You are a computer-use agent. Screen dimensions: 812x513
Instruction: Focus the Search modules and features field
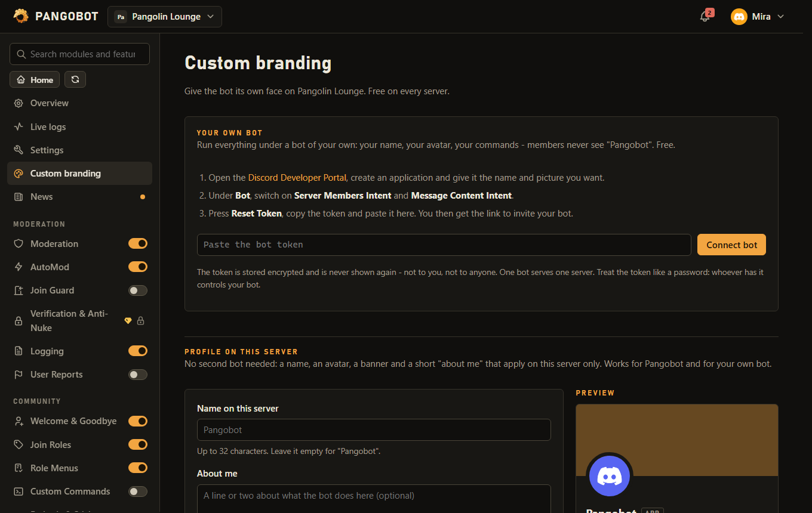tap(79, 54)
